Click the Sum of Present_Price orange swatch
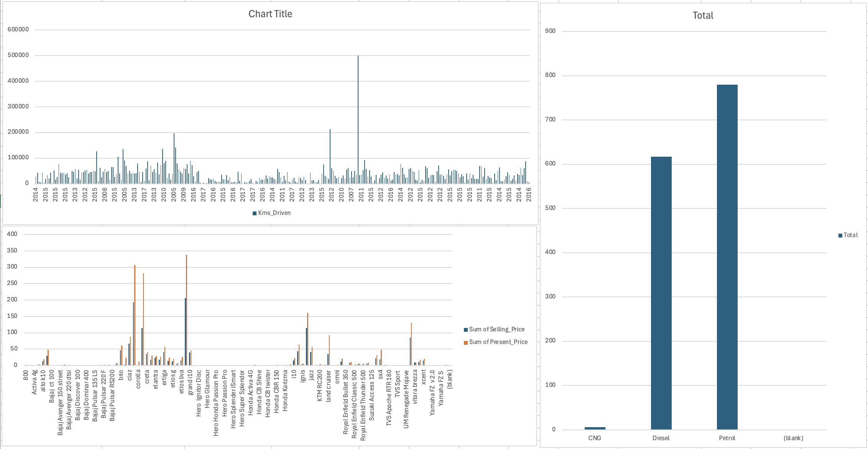 (x=466, y=342)
